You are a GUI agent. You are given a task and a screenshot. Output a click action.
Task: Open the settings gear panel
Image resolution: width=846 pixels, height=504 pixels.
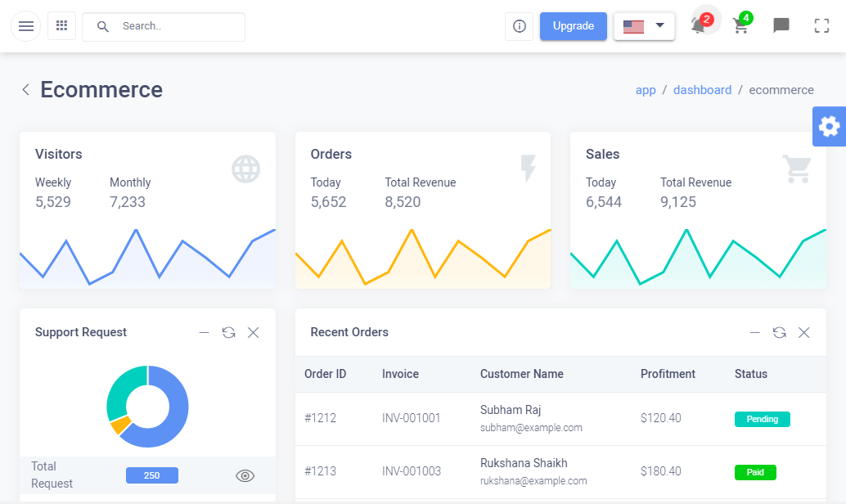click(x=830, y=127)
